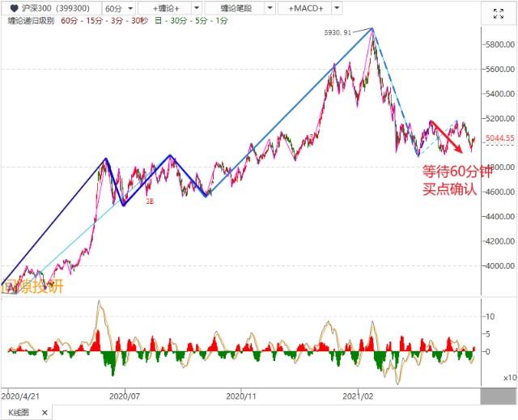Click the gray scrollbar block at bottom right
The image size is (518, 420).
coord(498,397)
